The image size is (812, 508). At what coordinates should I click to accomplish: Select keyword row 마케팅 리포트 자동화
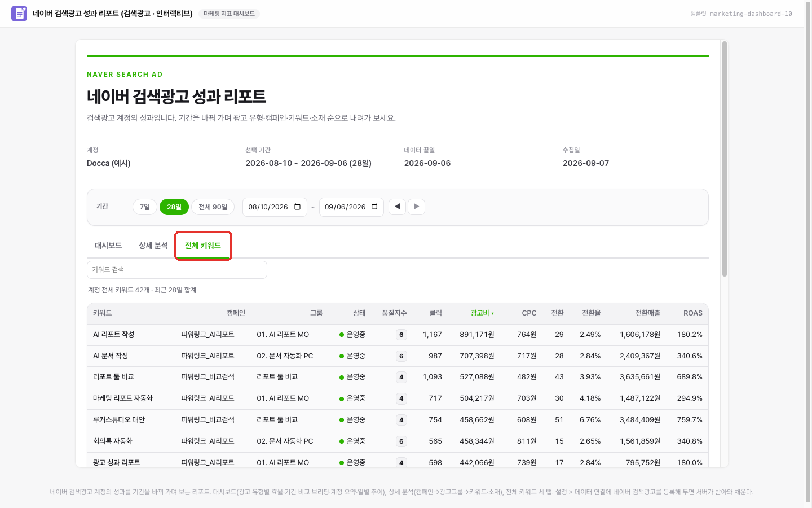pyautogui.click(x=398, y=398)
